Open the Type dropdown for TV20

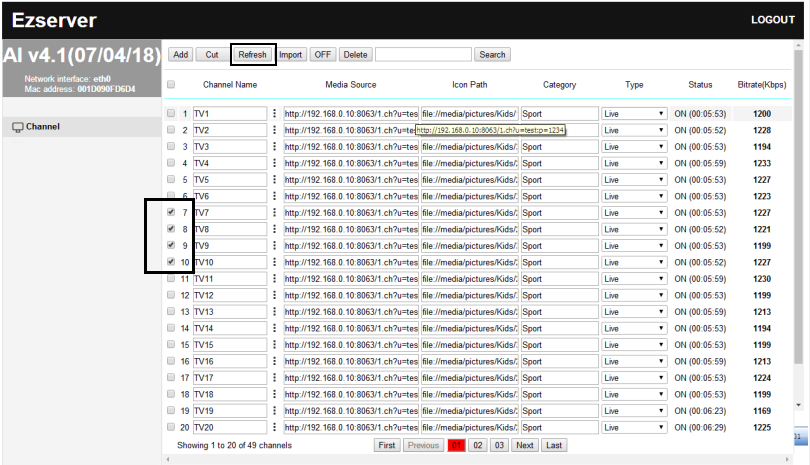pyautogui.click(x=634, y=427)
